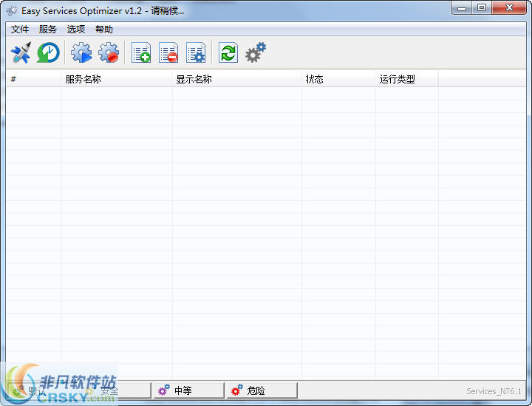
Task: Sort by 服务名称 column header
Action: [117, 79]
